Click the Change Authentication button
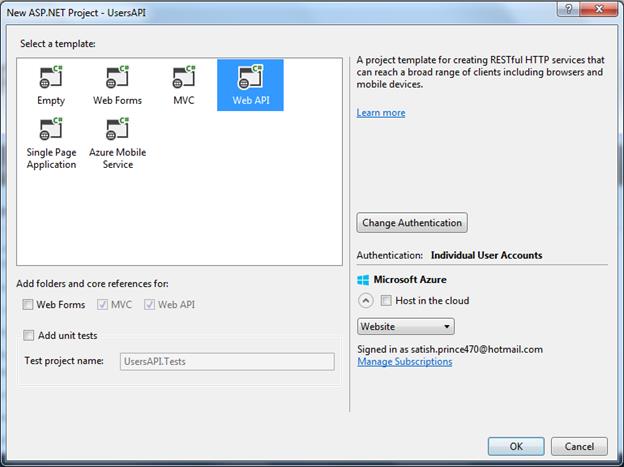The height and width of the screenshot is (467, 624). [x=412, y=223]
